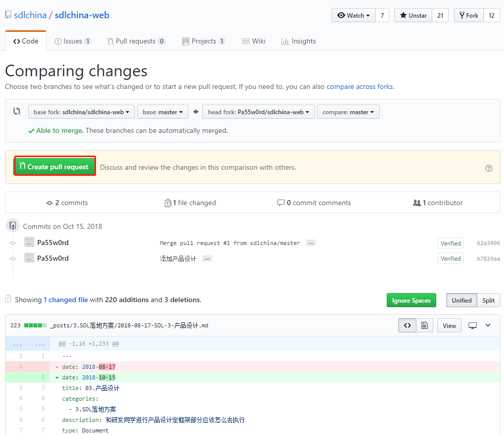Screen dimensions: 504x435
Task: Click Create pull request button
Action: click(55, 167)
